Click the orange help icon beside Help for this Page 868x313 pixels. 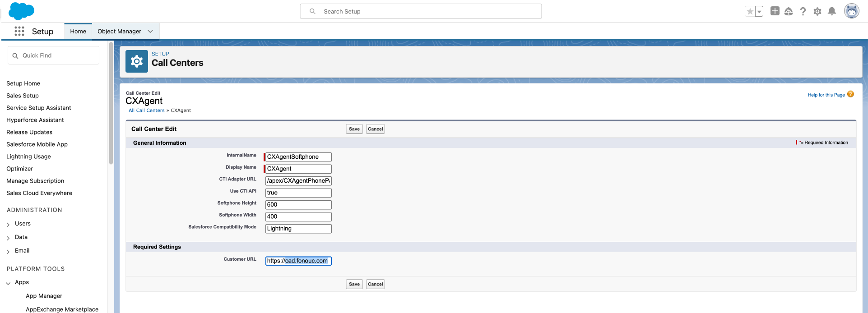pos(850,94)
